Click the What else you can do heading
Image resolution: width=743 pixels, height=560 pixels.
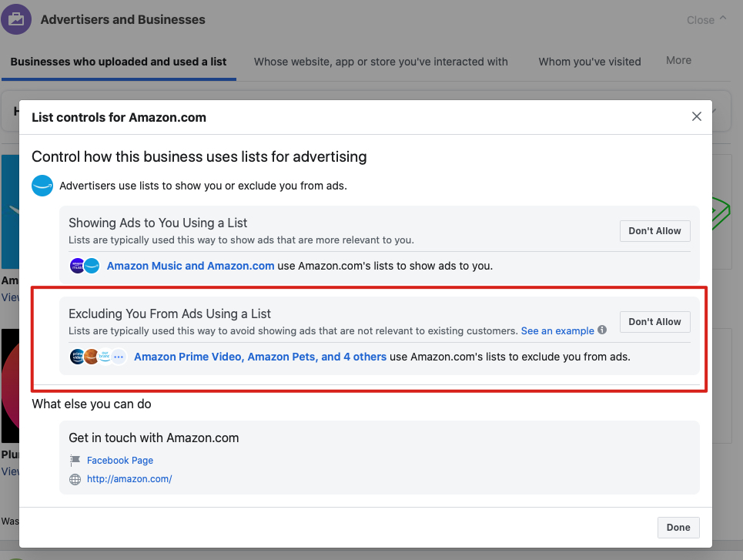(92, 404)
